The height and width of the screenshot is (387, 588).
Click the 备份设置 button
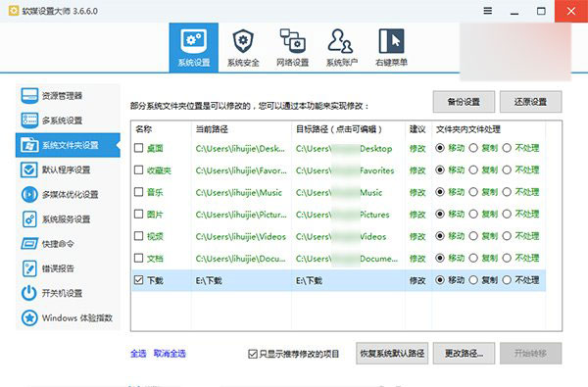[x=464, y=102]
